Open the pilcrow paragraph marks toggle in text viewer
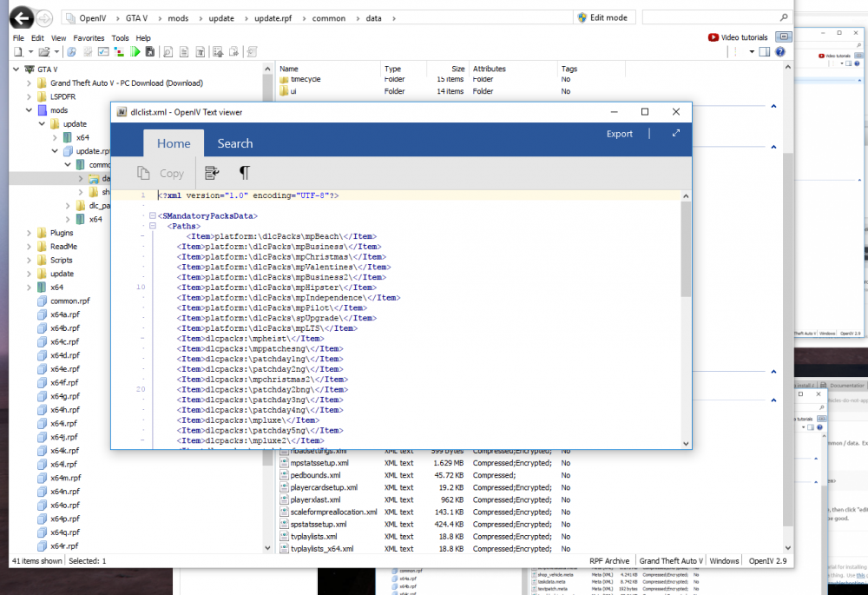The height and width of the screenshot is (595, 868). (x=245, y=173)
